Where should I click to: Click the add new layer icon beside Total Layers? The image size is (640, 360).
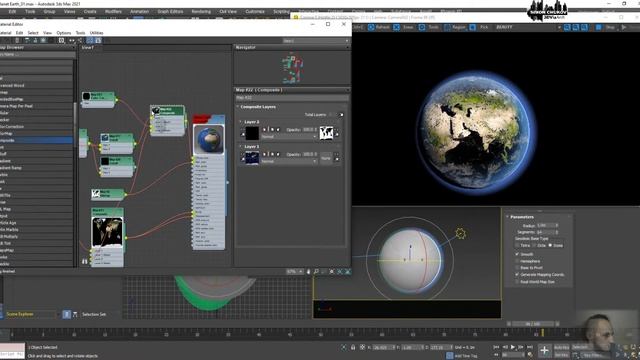click(341, 115)
